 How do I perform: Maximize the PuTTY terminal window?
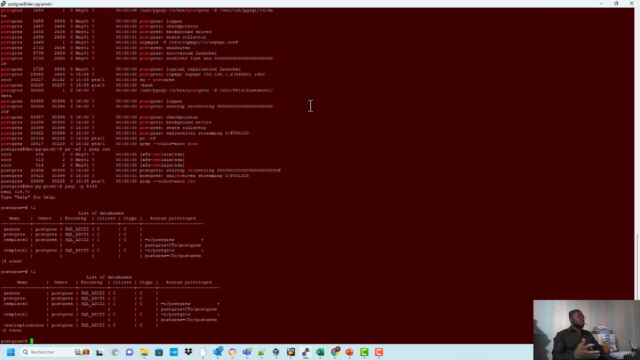[x=616, y=4]
